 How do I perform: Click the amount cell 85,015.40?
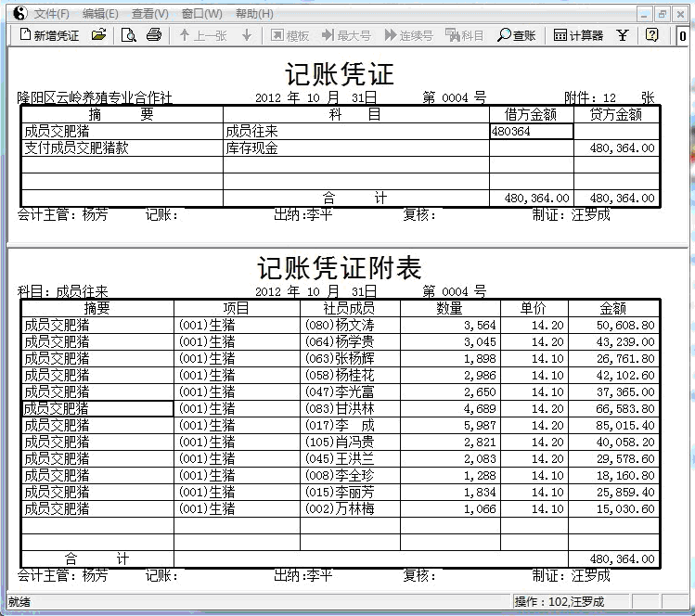613,426
